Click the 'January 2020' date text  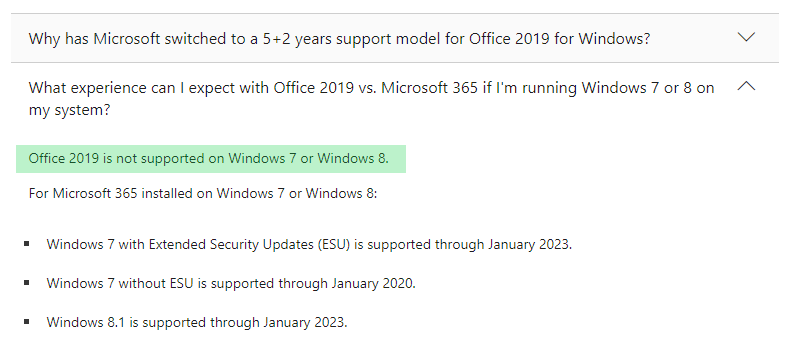[374, 283]
